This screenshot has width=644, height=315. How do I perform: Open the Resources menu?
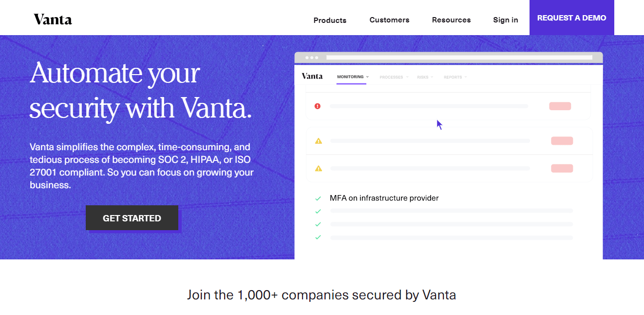451,20
